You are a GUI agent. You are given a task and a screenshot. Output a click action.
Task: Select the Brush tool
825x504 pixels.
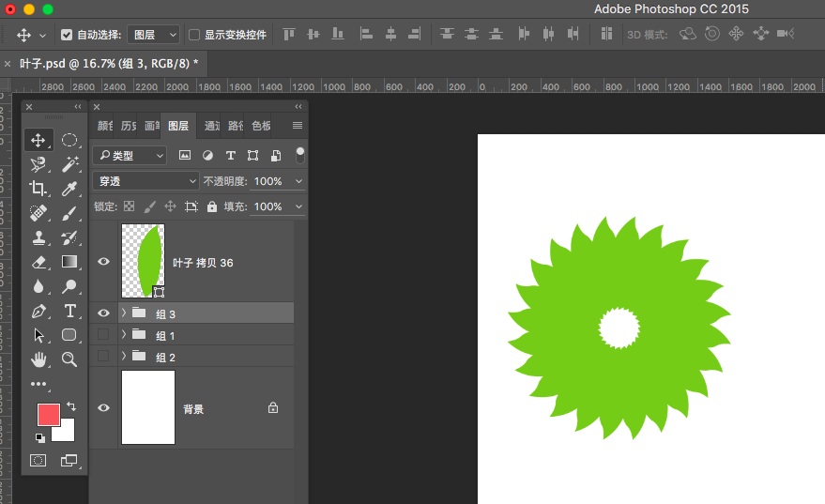point(69,213)
